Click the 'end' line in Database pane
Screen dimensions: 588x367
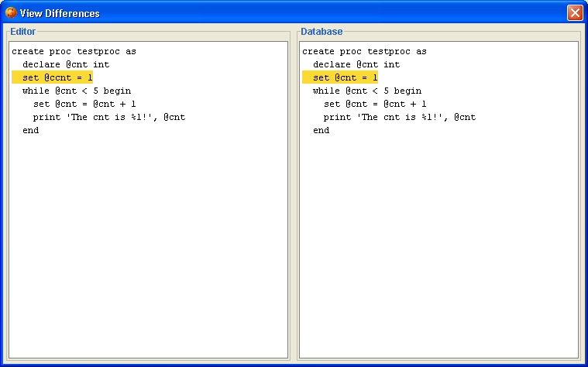322,130
